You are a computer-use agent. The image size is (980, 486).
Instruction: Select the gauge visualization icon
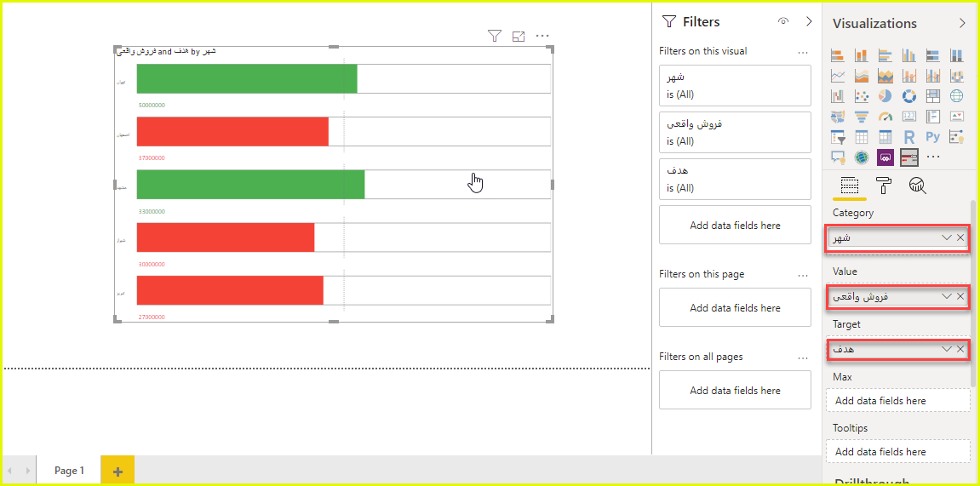tap(885, 117)
